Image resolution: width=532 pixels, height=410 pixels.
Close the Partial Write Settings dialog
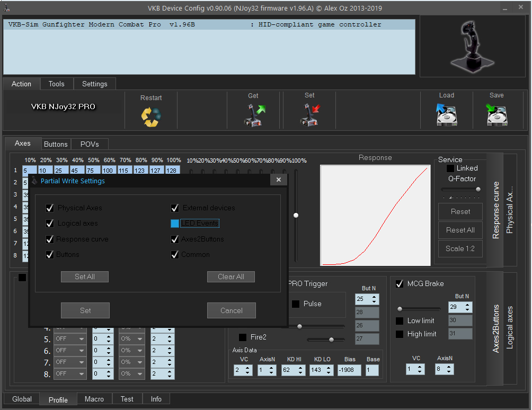(279, 180)
